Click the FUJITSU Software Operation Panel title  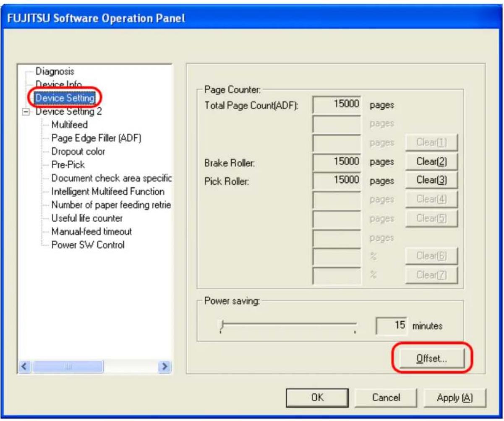point(97,19)
